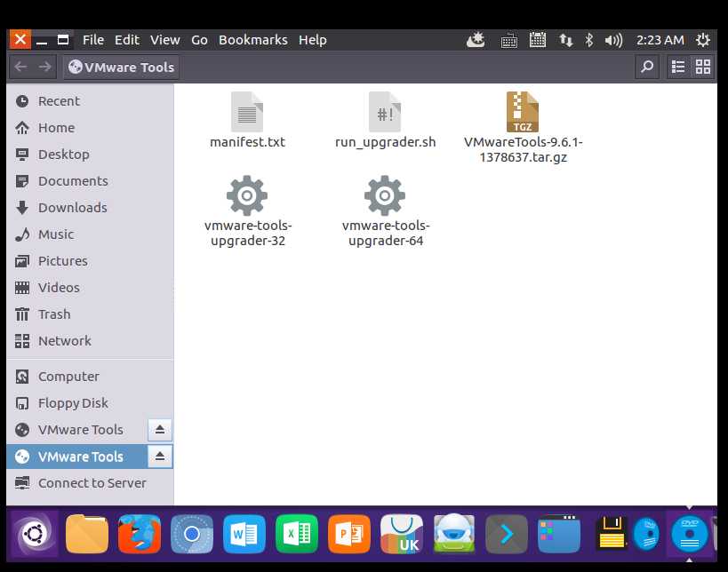Image resolution: width=728 pixels, height=572 pixels.
Task: Open the View menu
Action: 164,40
